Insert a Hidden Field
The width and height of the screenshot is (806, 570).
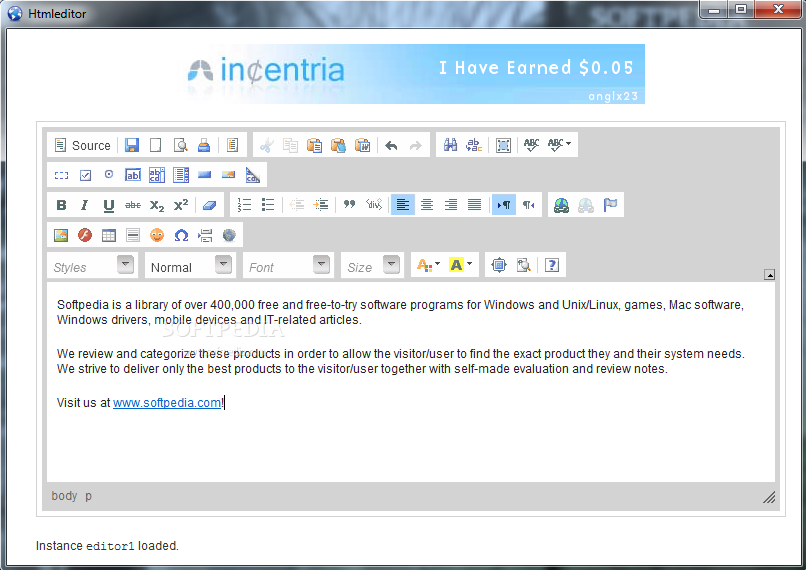tap(252, 175)
